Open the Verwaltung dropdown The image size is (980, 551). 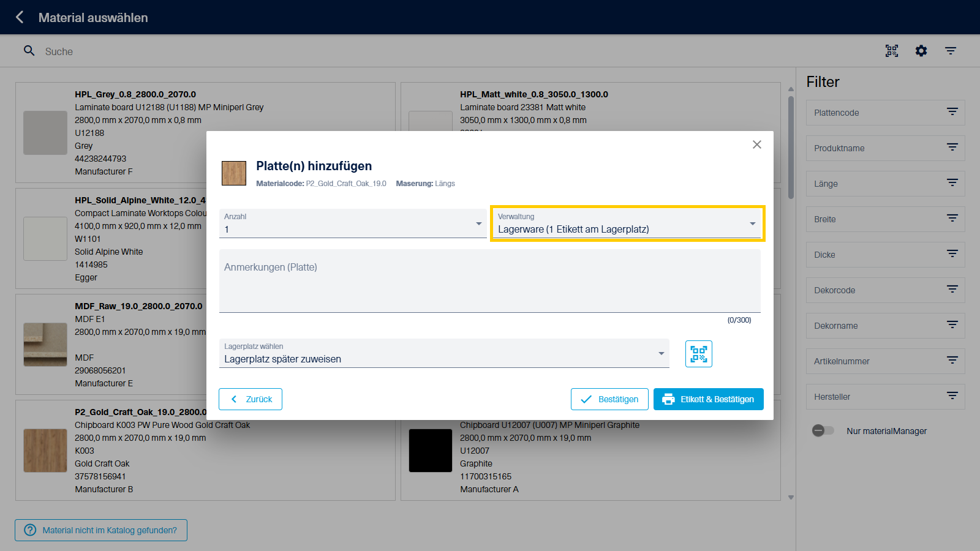point(627,223)
